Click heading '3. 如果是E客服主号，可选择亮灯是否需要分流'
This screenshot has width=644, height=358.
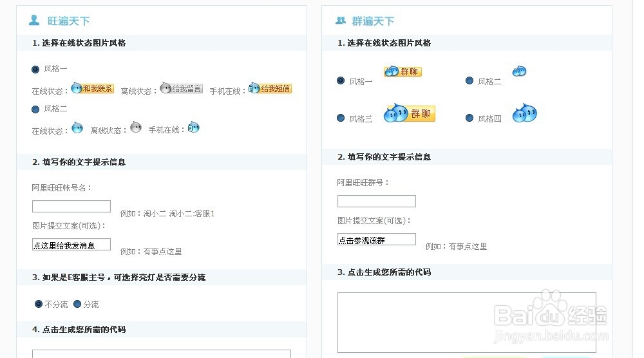click(x=118, y=277)
